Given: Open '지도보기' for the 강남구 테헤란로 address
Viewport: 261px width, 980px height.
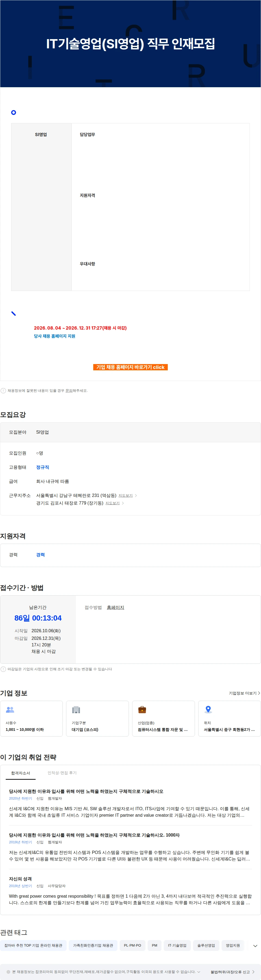Looking at the screenshot, I should tap(126, 496).
